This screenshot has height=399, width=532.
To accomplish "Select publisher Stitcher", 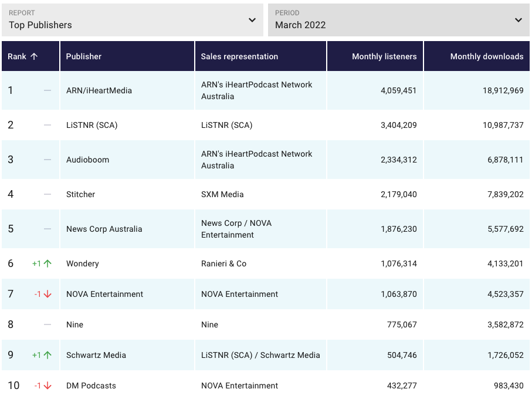I will (81, 194).
